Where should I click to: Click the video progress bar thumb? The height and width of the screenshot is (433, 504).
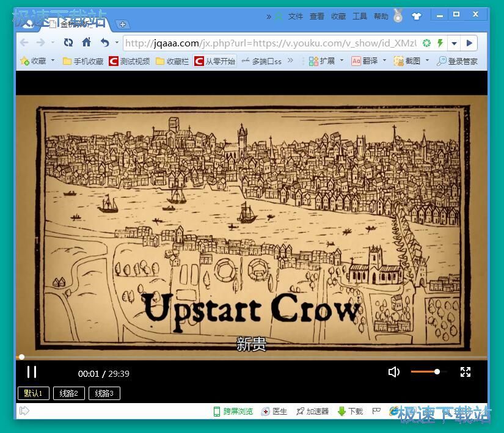[21, 357]
